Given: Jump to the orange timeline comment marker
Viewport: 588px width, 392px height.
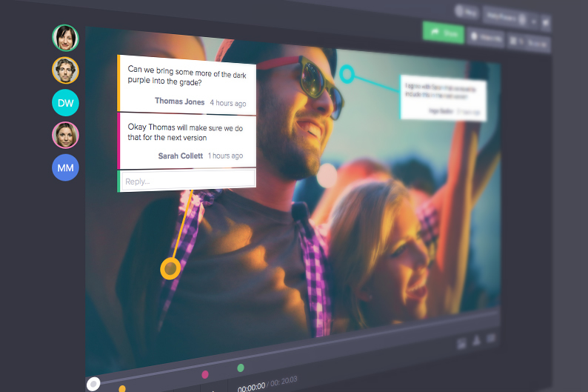Looking at the screenshot, I should point(122,388).
